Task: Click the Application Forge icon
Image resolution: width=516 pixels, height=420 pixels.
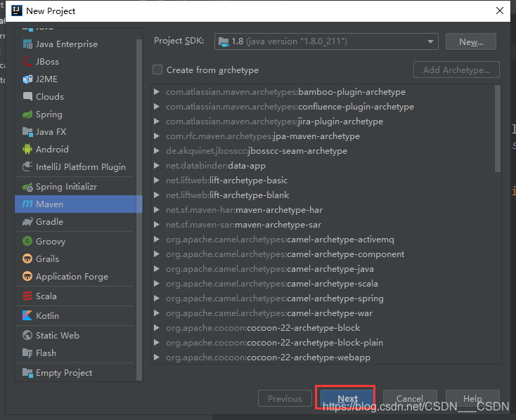Action: coord(27,276)
